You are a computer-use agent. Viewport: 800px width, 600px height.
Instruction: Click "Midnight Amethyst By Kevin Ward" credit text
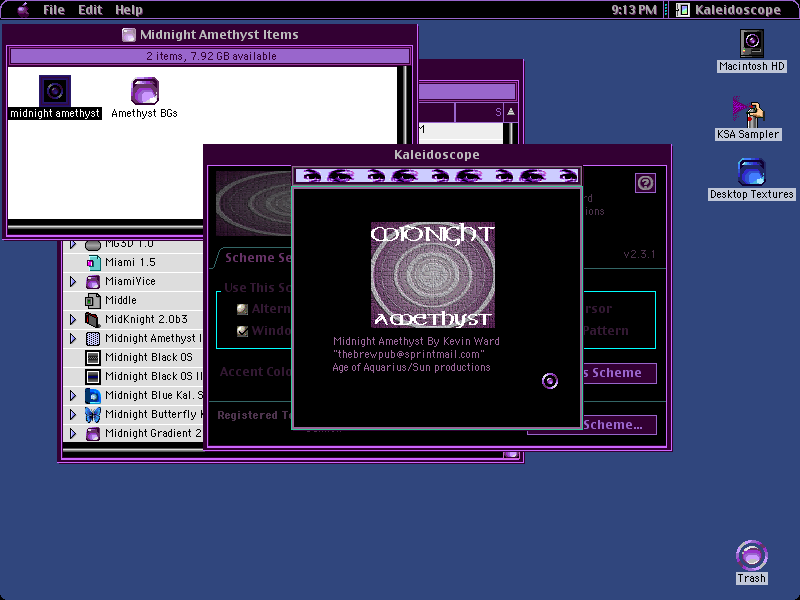click(x=416, y=341)
